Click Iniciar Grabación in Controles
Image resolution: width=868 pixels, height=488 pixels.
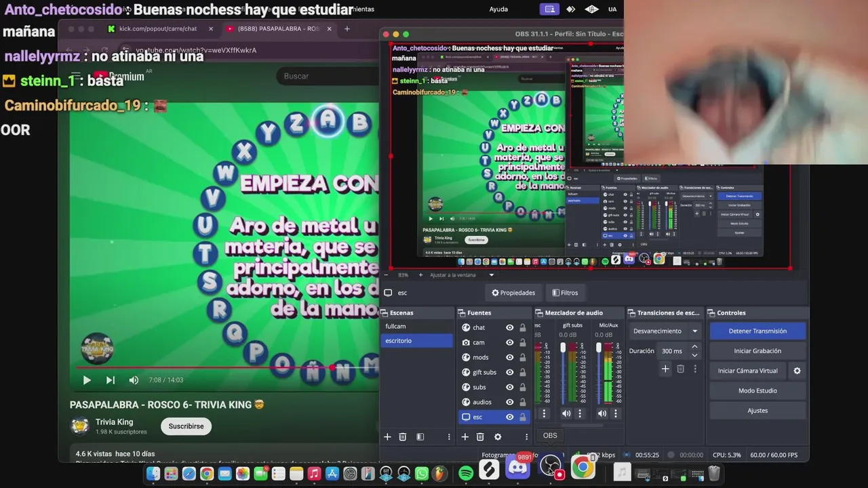pyautogui.click(x=757, y=350)
